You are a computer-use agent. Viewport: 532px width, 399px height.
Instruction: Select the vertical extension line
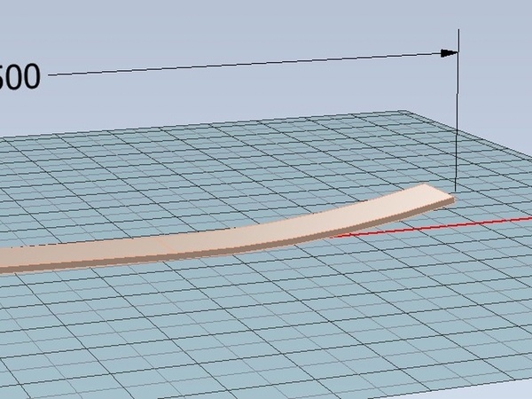[458, 115]
